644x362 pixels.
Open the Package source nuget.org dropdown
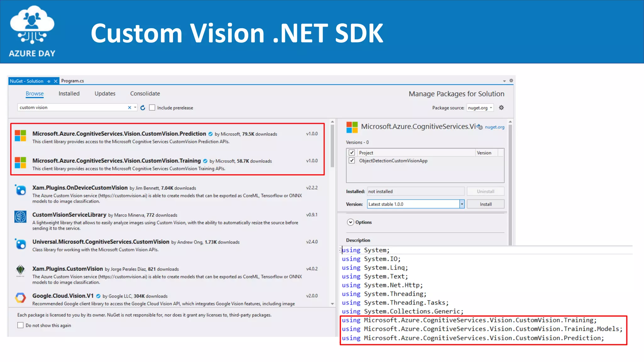pyautogui.click(x=480, y=108)
